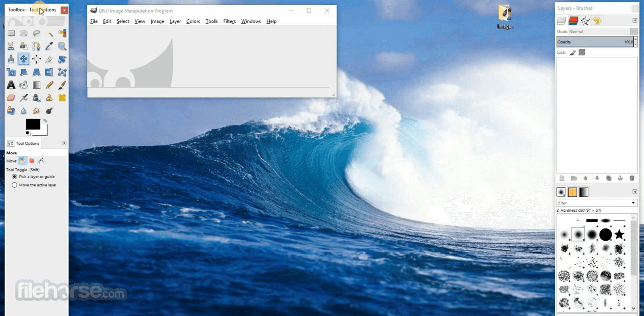
Task: Switch to the Patterns tab
Action: [573, 192]
